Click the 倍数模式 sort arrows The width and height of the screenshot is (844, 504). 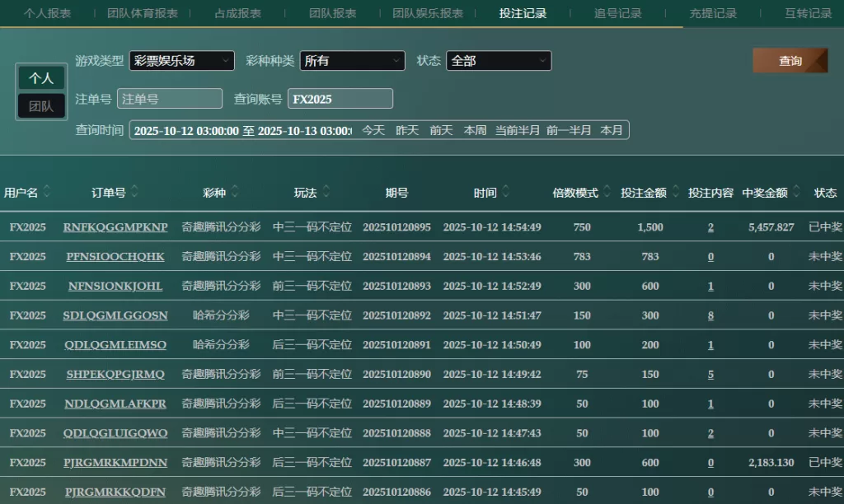coord(607,193)
